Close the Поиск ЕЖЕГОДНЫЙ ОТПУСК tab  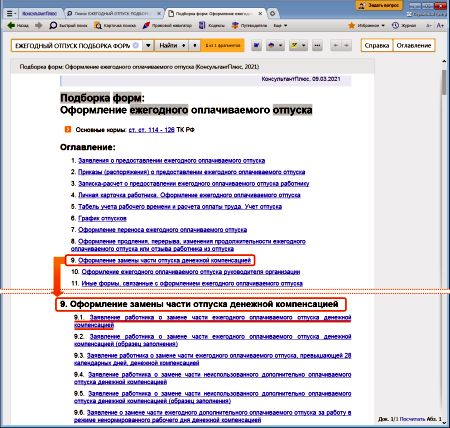159,14
